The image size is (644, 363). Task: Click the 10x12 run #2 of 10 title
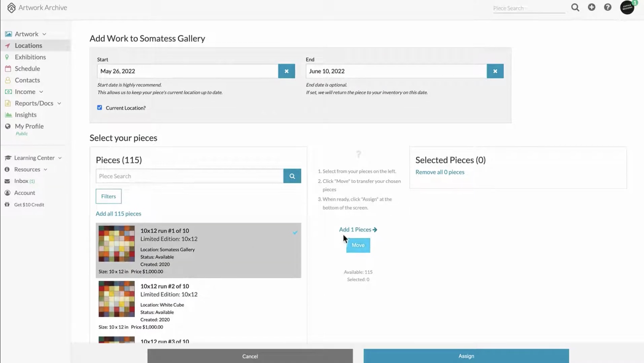165,286
